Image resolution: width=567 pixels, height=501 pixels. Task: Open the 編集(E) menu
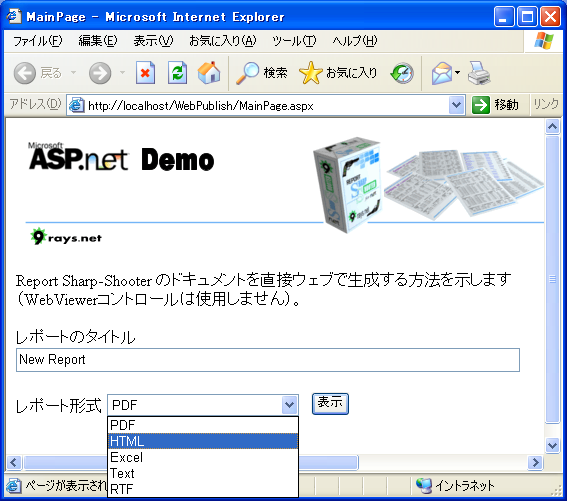pyautogui.click(x=98, y=41)
